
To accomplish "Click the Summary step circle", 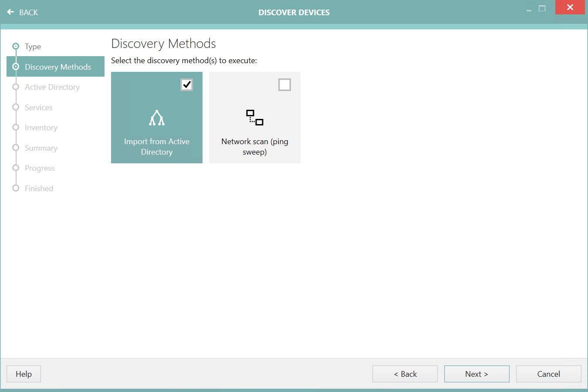I will 16,148.
